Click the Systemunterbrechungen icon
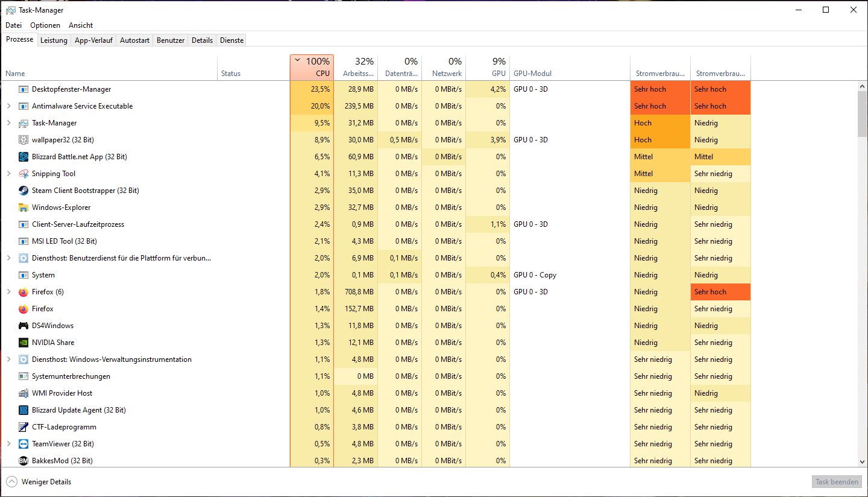 (x=24, y=376)
